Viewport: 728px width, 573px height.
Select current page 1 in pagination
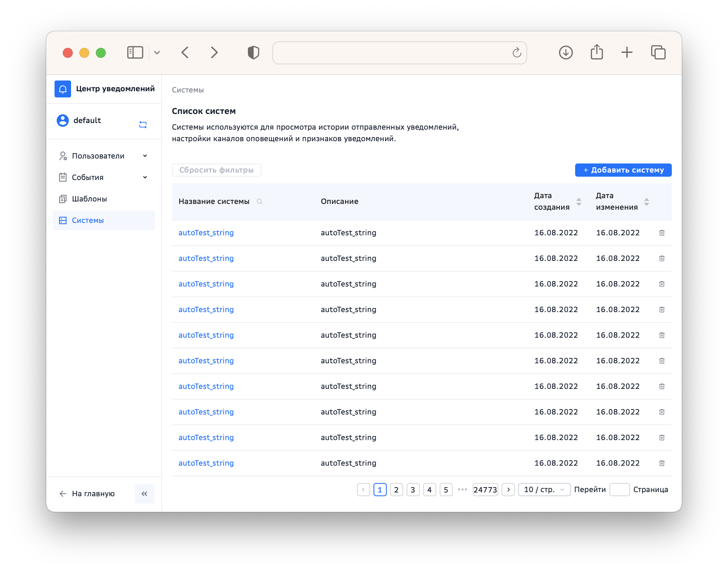point(380,490)
